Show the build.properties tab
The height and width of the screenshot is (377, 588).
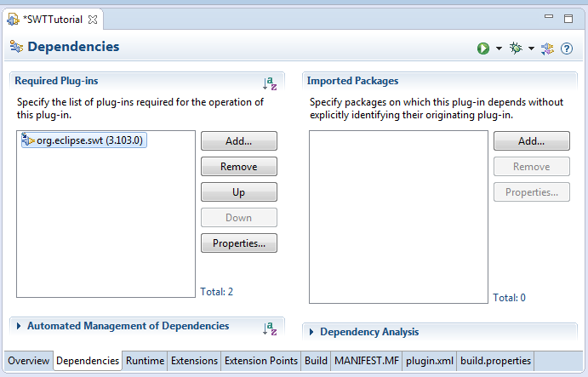[495, 361]
